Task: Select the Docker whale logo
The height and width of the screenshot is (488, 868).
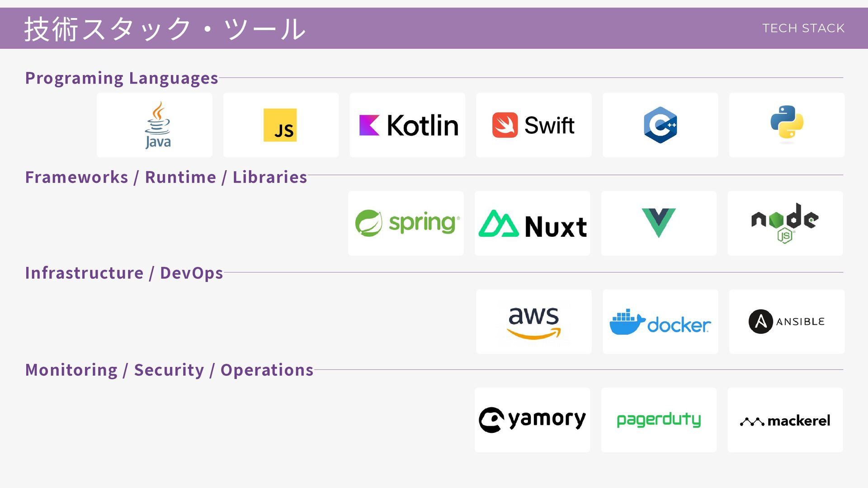Action: (x=660, y=322)
